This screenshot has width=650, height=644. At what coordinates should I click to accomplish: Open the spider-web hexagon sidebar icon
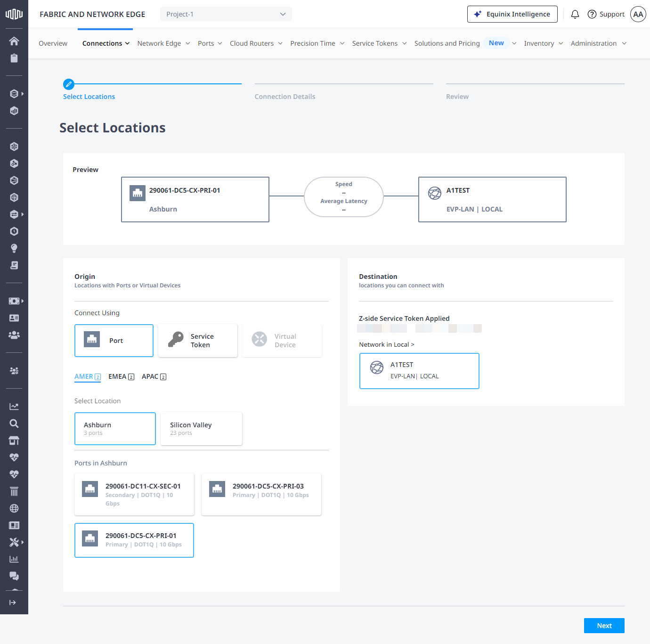(14, 147)
